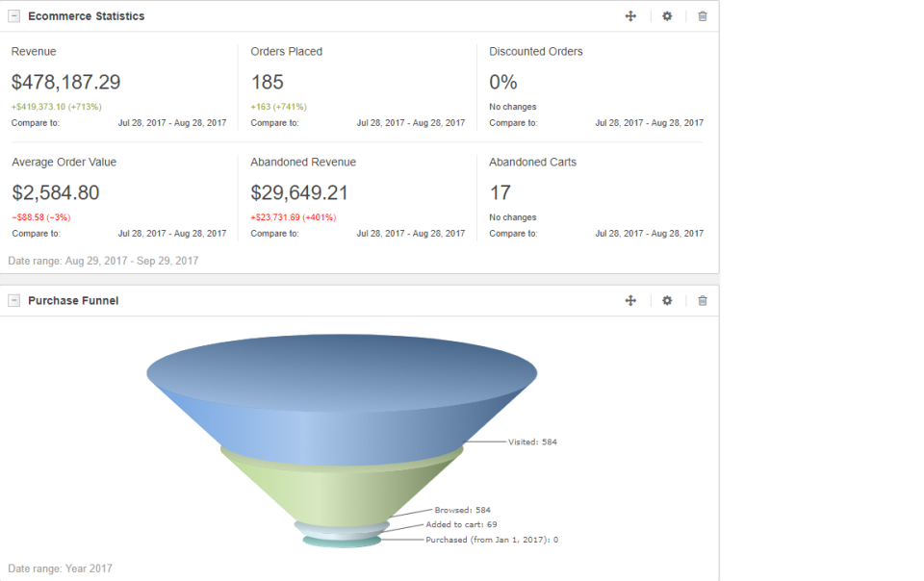
Task: Click the move handle on Purchase Funnel widget
Action: (x=630, y=300)
